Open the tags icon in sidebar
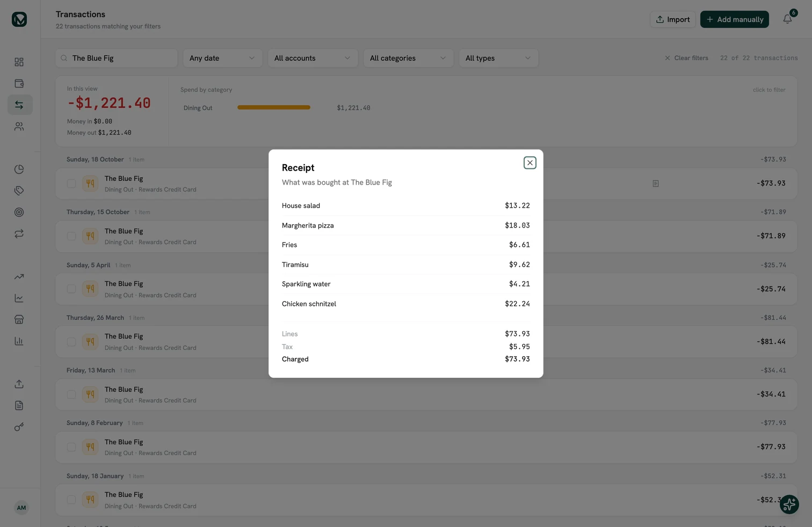Viewport: 812px width, 527px height. point(19,191)
